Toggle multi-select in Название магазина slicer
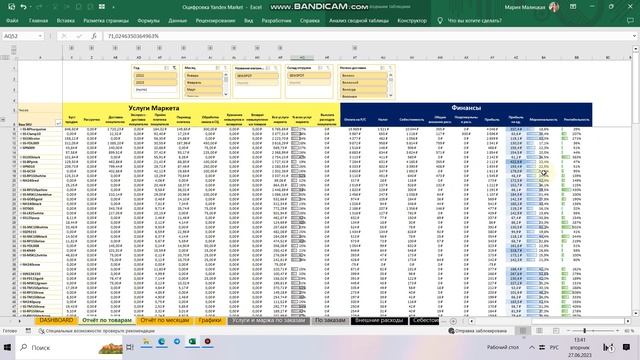This screenshot has height=360, width=640. coord(268,68)
